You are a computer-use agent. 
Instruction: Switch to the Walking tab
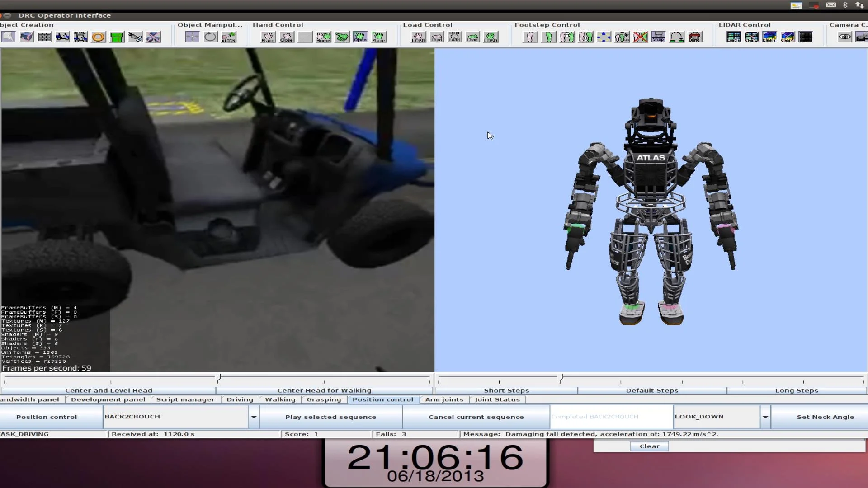280,399
